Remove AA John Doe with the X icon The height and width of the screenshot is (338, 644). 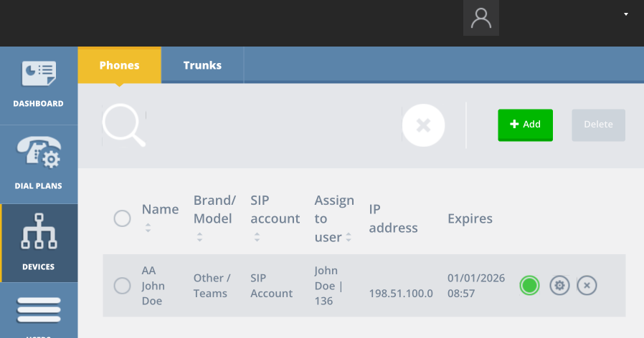(x=587, y=286)
